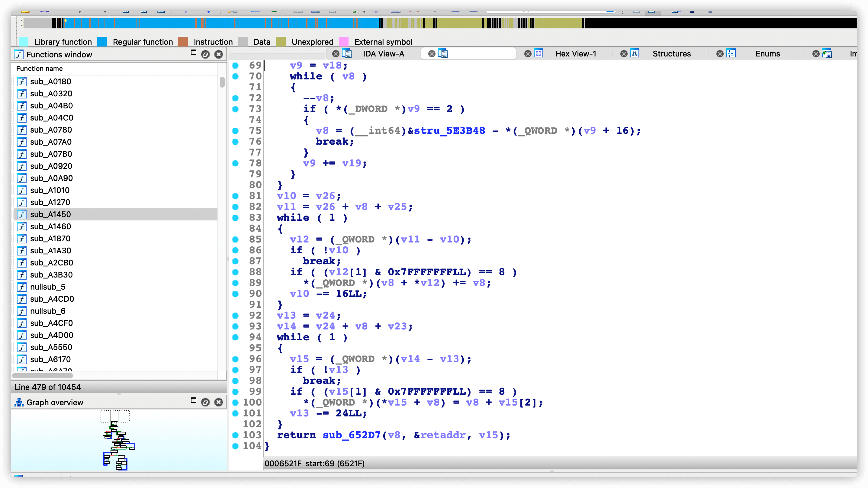Click the Data legend color swatch
The height and width of the screenshot is (488, 868).
point(243,42)
